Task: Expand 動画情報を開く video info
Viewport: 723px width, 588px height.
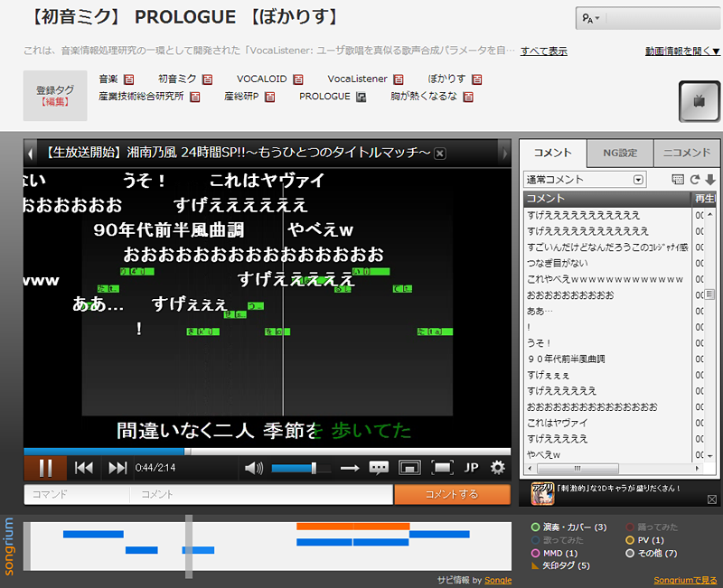Action: click(x=682, y=51)
